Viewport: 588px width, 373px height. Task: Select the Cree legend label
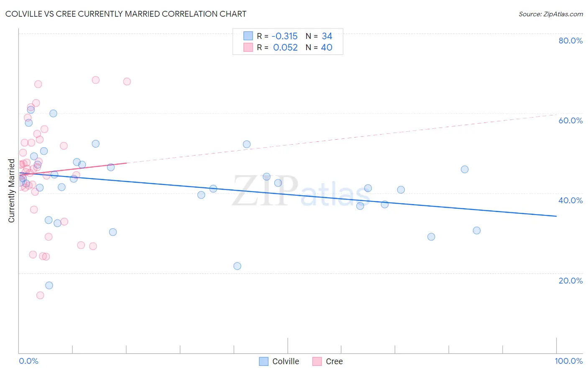334,361
